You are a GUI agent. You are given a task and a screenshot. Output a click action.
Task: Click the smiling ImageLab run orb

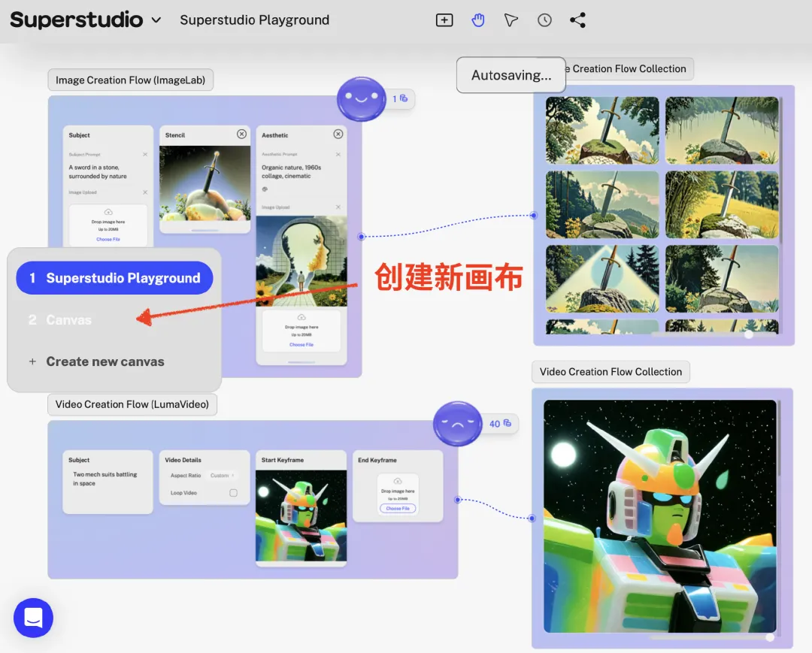tap(362, 99)
